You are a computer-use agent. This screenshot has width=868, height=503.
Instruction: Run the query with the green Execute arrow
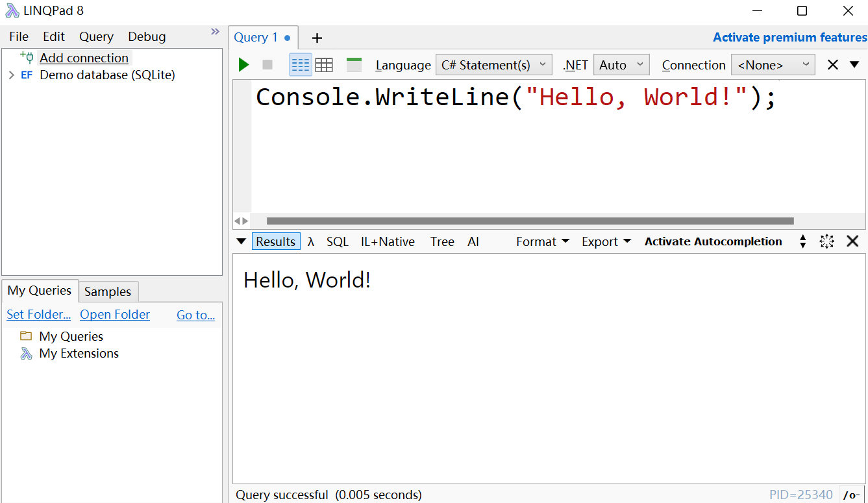(243, 65)
